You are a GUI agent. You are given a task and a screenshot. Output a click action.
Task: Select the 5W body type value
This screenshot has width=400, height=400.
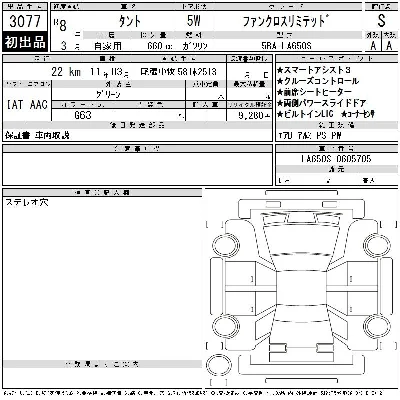coord(194,21)
